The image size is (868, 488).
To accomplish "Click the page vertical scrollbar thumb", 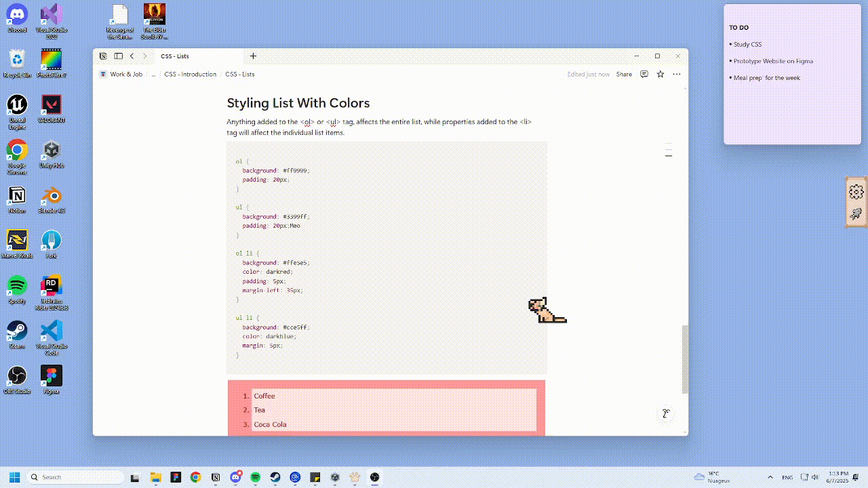I will [685, 359].
